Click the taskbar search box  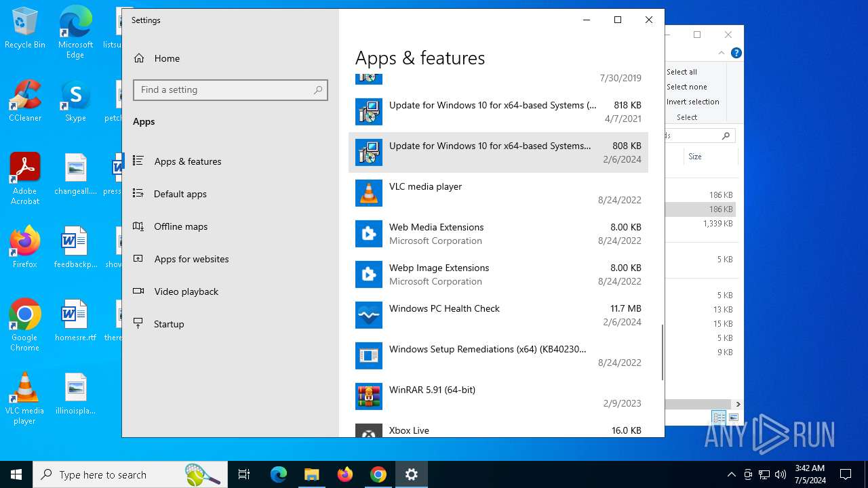130,474
